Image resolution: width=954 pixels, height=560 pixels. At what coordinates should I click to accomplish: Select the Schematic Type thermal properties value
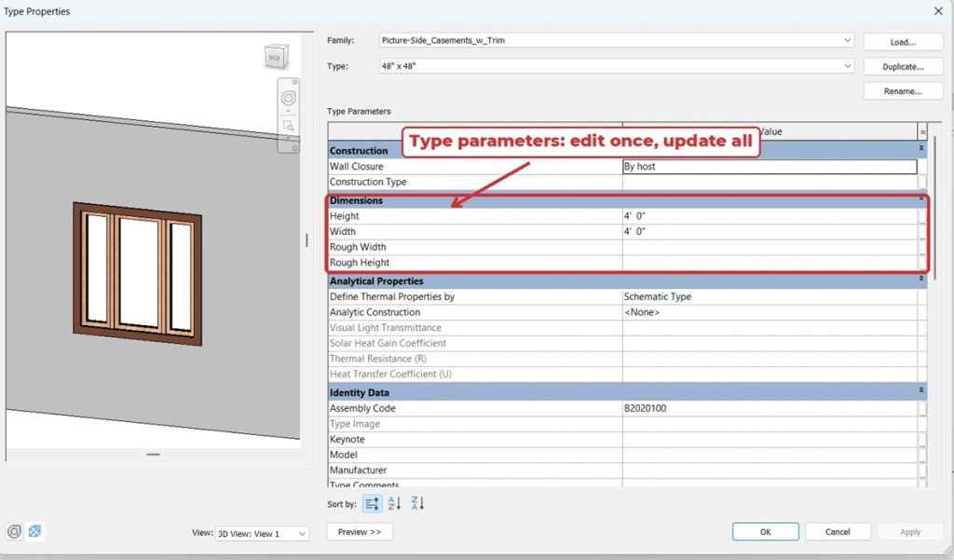770,296
